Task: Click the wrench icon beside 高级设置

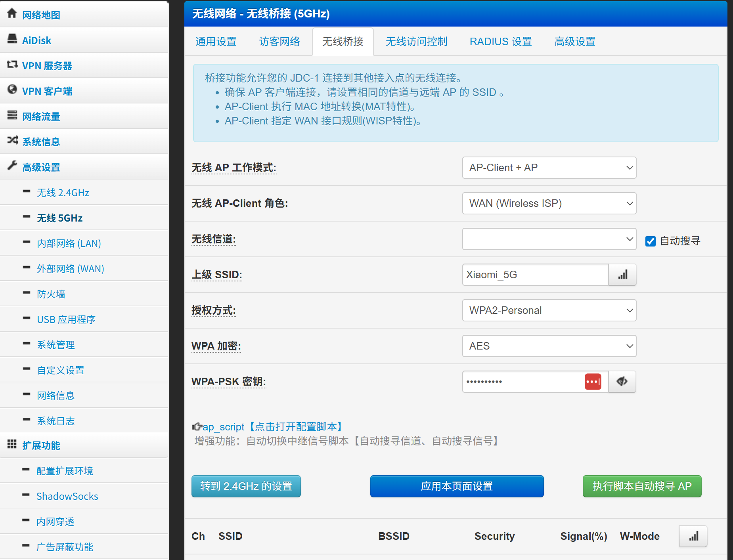Action: tap(12, 166)
